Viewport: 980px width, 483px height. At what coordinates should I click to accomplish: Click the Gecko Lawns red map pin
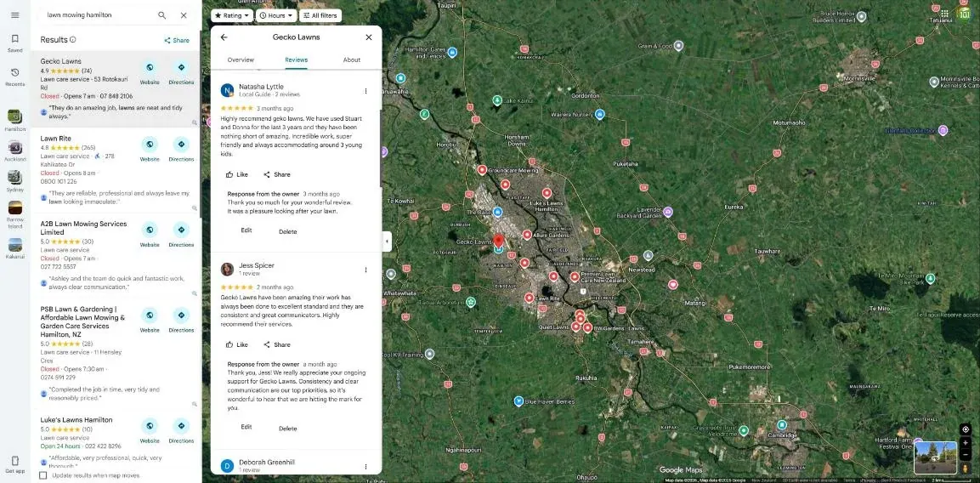(498, 241)
